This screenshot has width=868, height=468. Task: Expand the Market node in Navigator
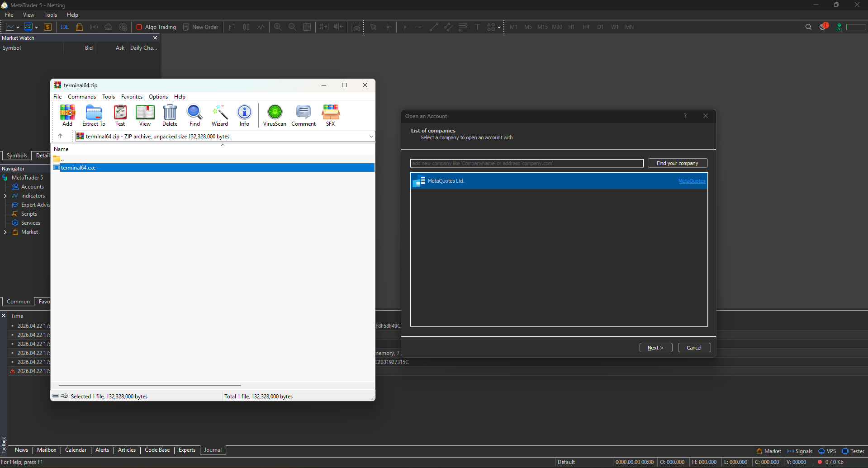[5, 232]
